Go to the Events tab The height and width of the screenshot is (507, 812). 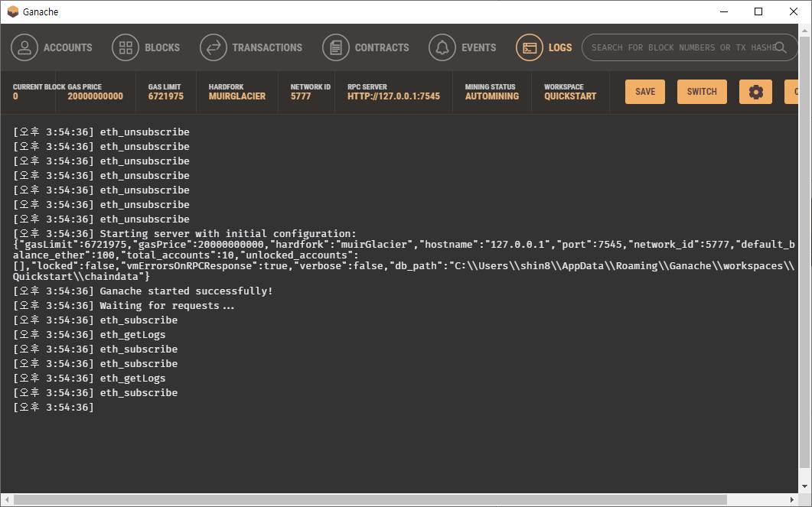pyautogui.click(x=462, y=47)
